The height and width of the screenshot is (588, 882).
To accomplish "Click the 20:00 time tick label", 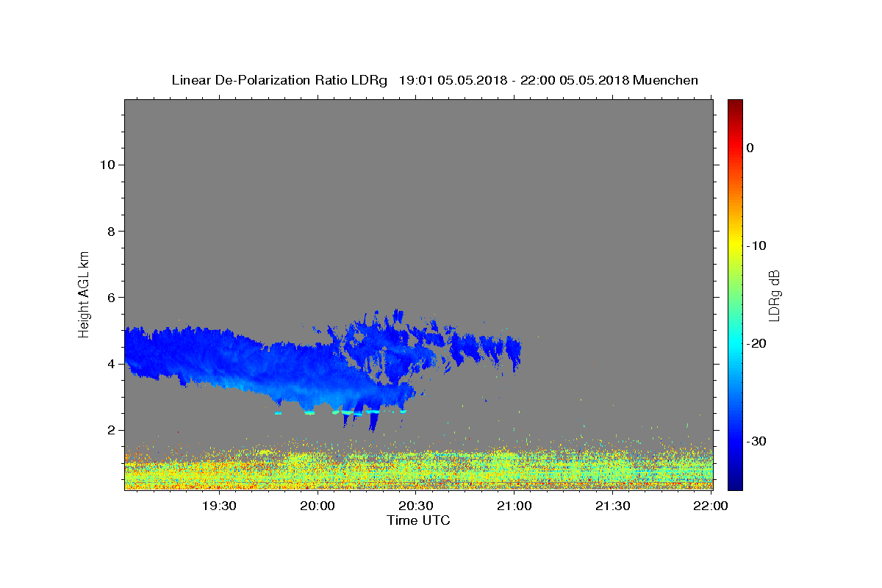I will [318, 506].
